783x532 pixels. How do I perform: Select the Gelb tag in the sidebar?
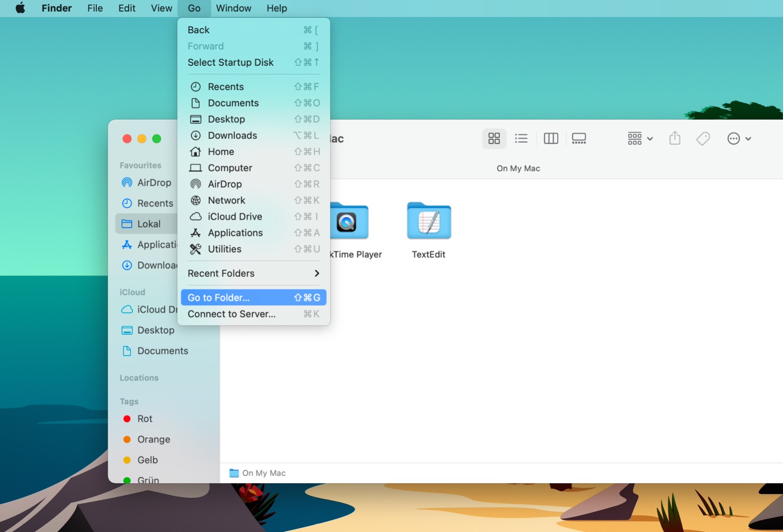(148, 460)
